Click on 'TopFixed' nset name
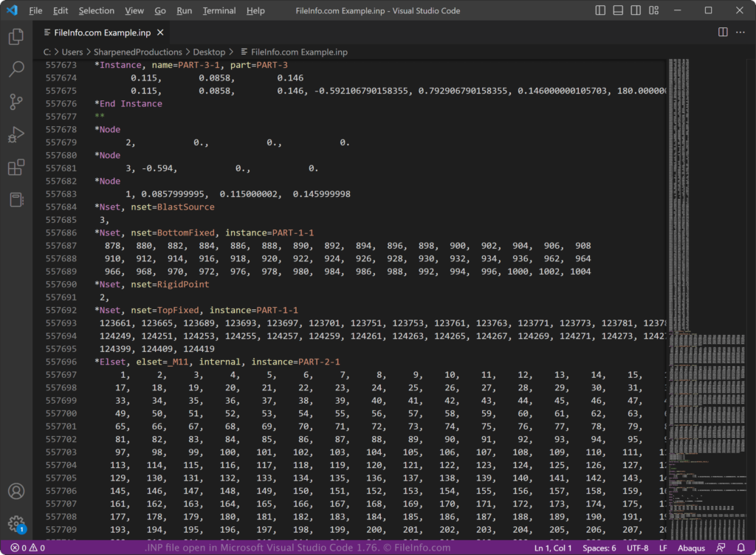The image size is (756, 555). click(178, 310)
